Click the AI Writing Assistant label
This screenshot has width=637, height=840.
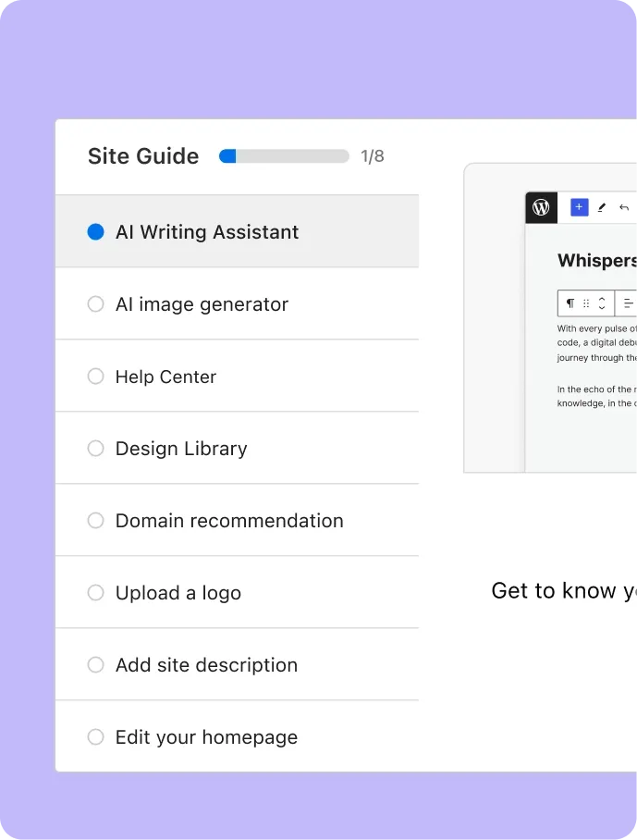coord(206,232)
